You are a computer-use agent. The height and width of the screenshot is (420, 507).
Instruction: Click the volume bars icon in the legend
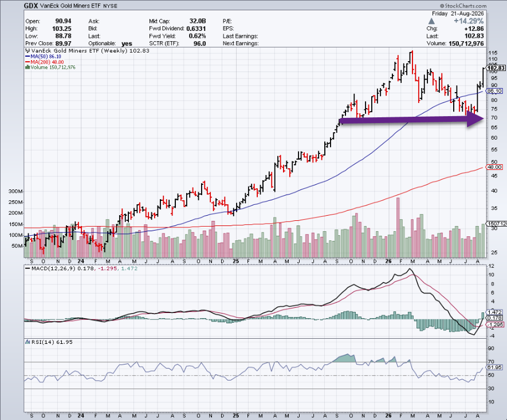click(x=27, y=67)
